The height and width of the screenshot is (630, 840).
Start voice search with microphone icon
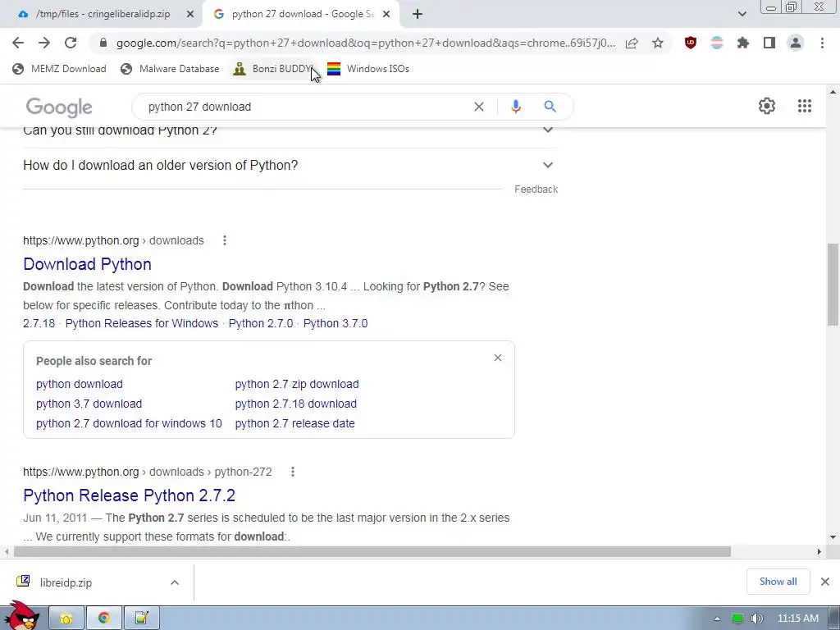[516, 107]
